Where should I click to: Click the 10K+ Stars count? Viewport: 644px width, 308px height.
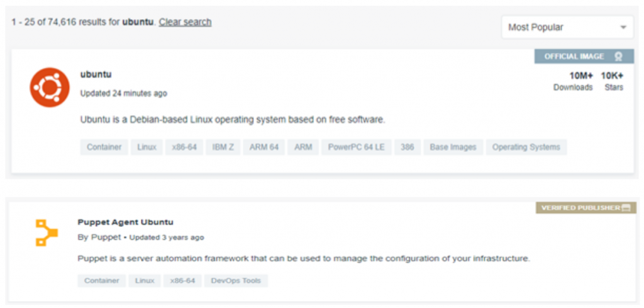(x=613, y=81)
